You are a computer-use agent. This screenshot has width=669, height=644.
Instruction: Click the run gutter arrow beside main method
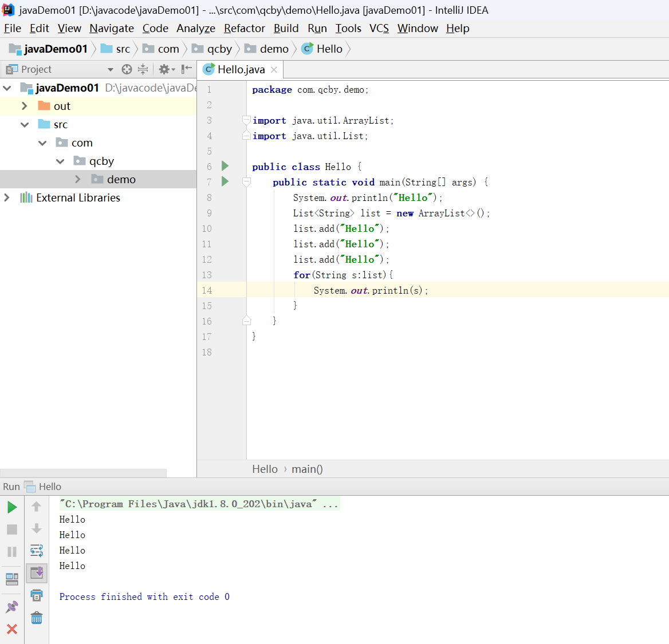pyautogui.click(x=225, y=181)
